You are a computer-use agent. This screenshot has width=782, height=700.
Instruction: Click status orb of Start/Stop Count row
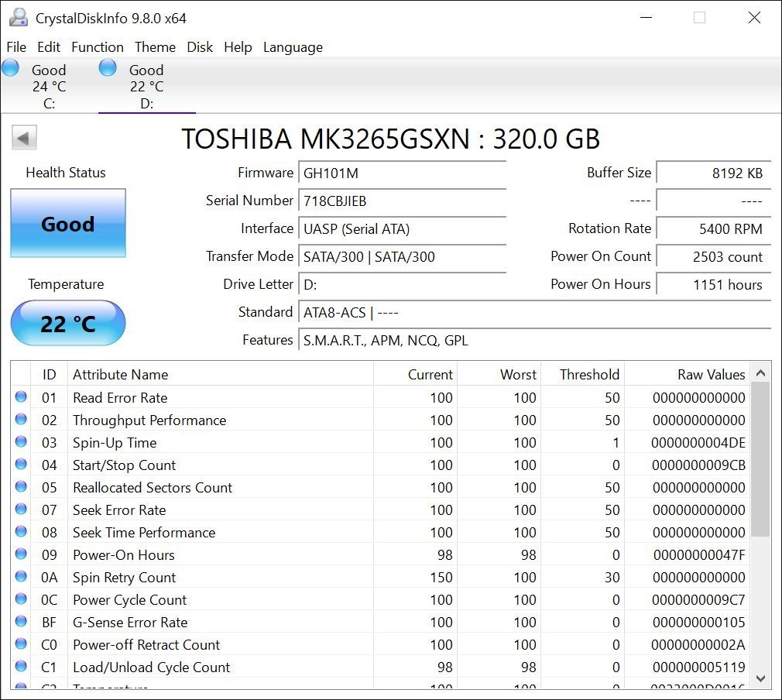point(21,464)
